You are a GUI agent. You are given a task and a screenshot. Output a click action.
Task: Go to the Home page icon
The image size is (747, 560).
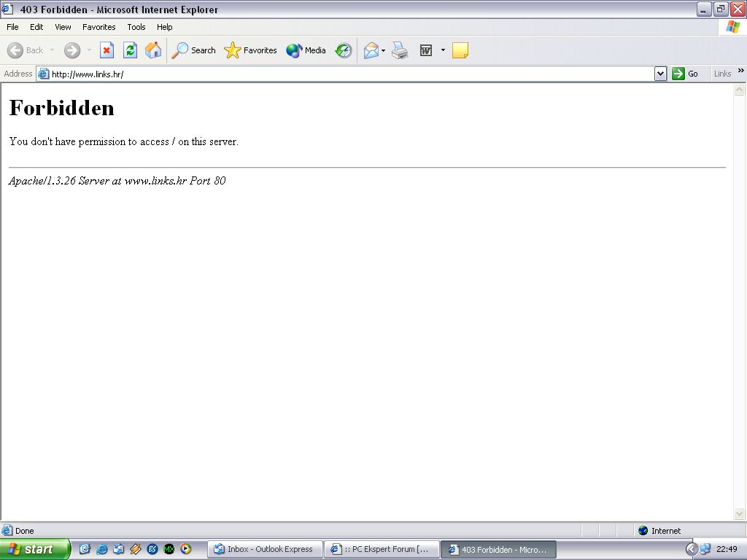(153, 50)
